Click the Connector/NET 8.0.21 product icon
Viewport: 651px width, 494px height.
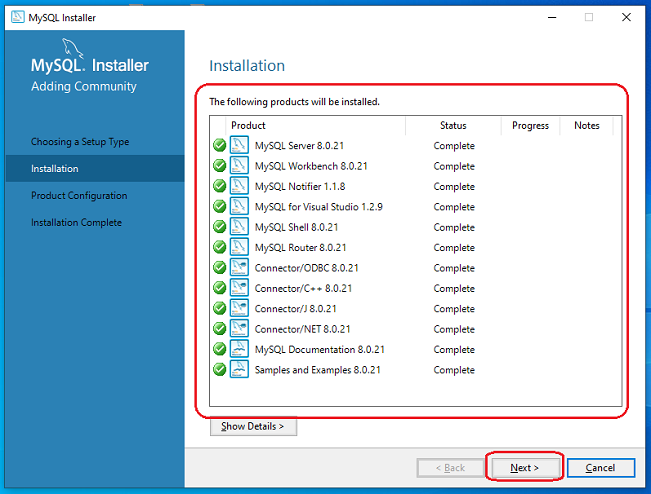pos(239,329)
